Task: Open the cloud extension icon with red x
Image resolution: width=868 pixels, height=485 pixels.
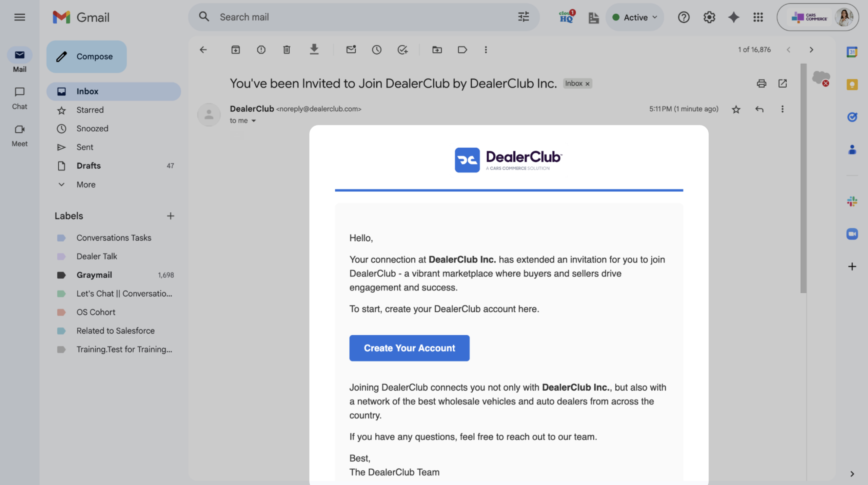Action: (821, 79)
